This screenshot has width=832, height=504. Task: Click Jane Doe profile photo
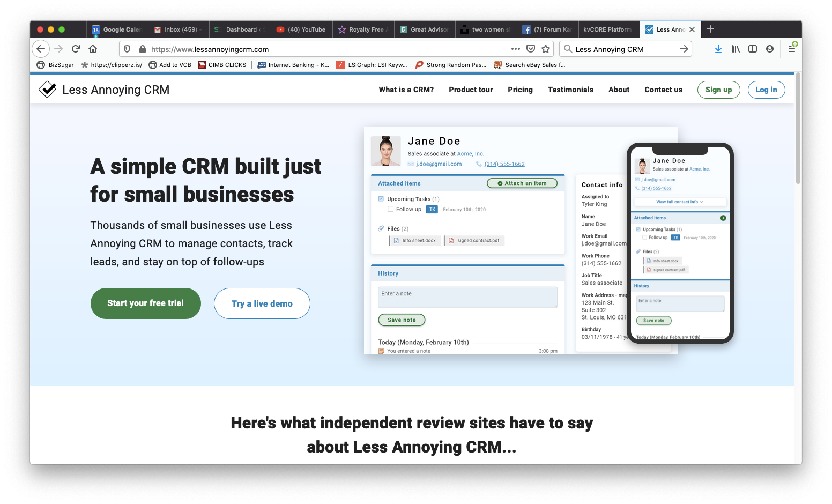click(x=385, y=151)
